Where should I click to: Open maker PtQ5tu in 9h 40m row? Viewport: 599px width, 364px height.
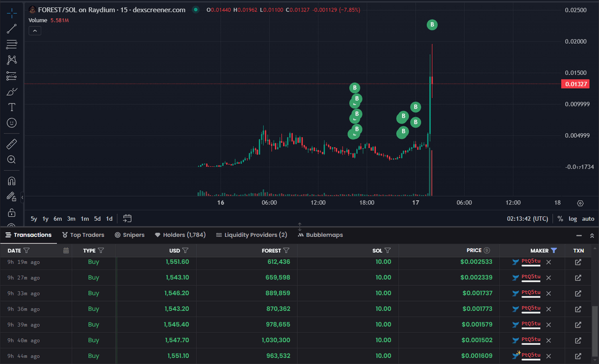(x=530, y=340)
